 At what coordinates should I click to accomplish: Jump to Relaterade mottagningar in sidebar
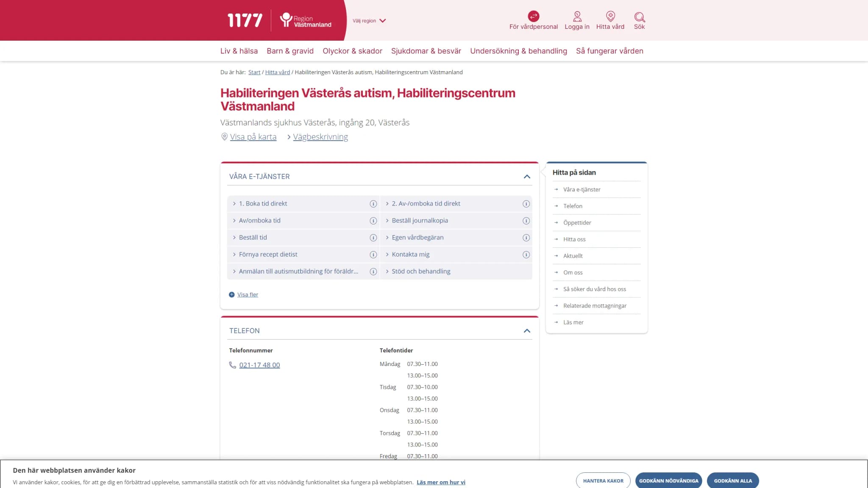click(x=595, y=305)
